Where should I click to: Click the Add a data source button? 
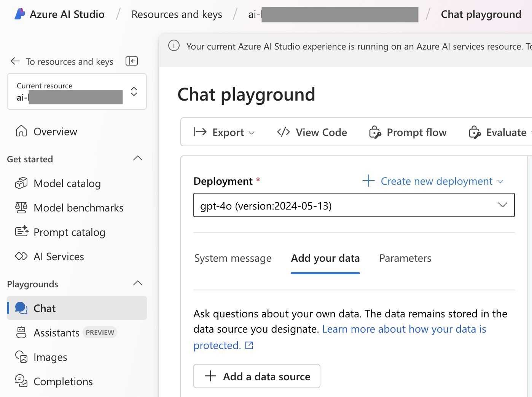pos(257,376)
